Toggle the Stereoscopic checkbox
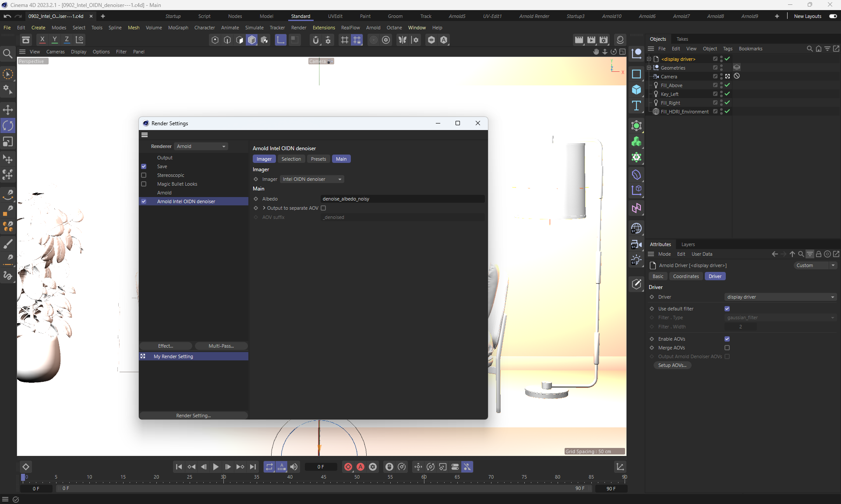This screenshot has height=504, width=841. click(144, 175)
